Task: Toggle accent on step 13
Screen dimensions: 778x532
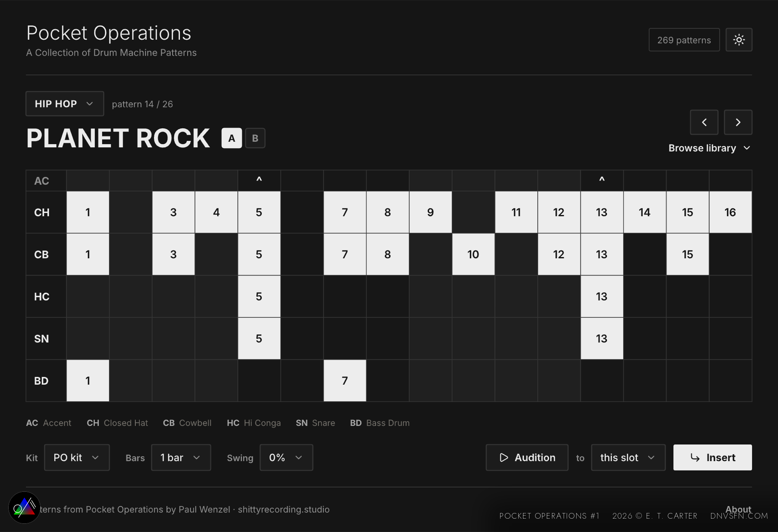Action: (x=602, y=180)
